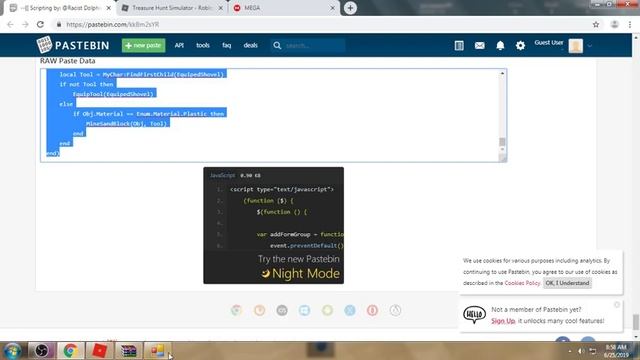Open WinRAR from the taskbar
The image size is (640, 360).
coord(128,351)
